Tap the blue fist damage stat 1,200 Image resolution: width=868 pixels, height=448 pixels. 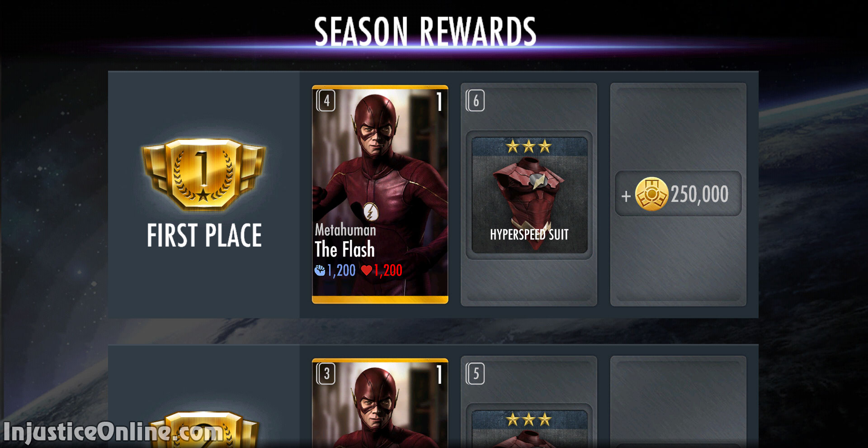335,271
